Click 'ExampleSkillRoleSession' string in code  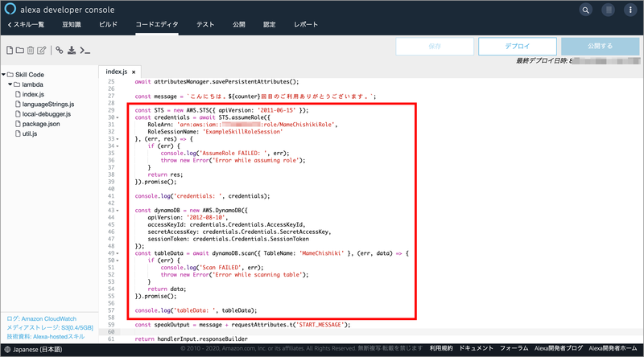(243, 132)
